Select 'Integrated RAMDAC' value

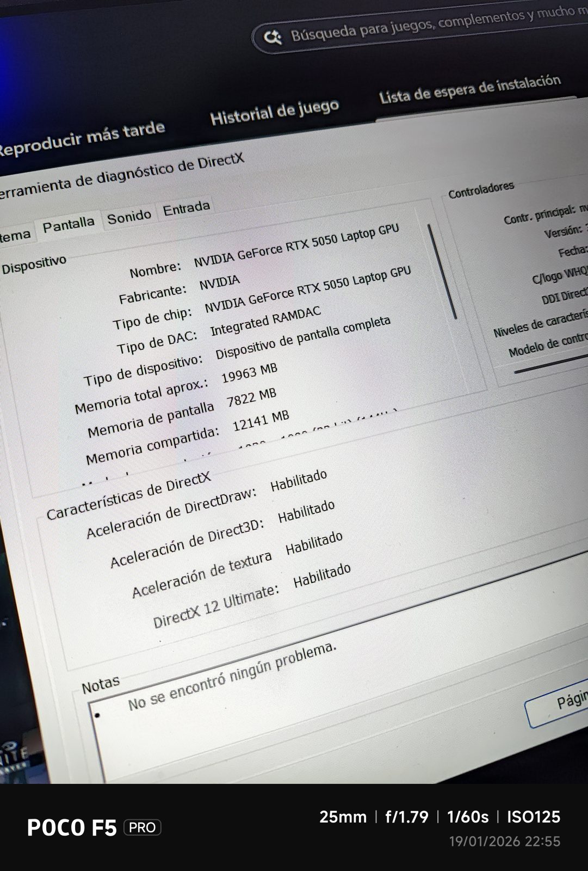[x=265, y=321]
